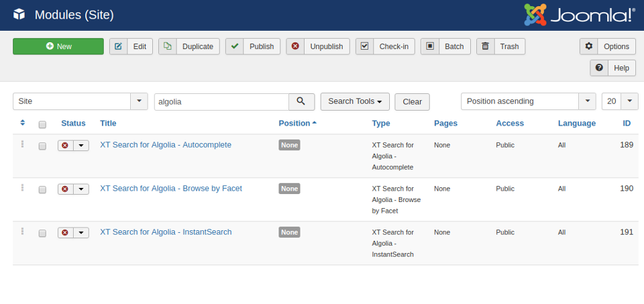The height and width of the screenshot is (304, 644).
Task: Click None position badge in Autocomplete row
Action: click(290, 145)
